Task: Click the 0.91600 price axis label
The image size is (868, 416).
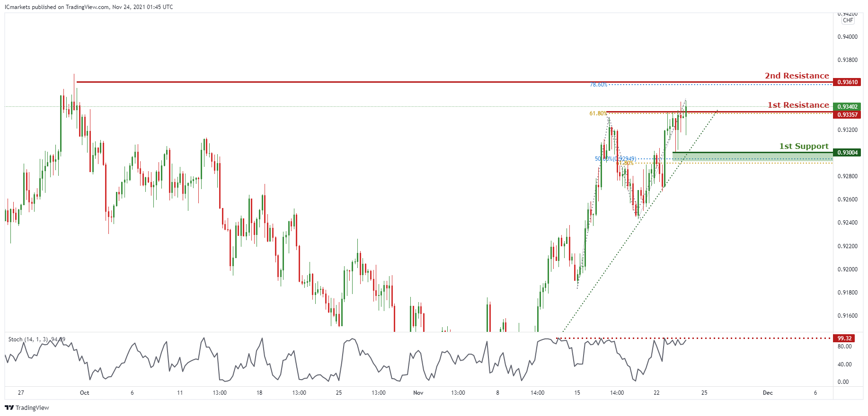Action: pos(847,316)
